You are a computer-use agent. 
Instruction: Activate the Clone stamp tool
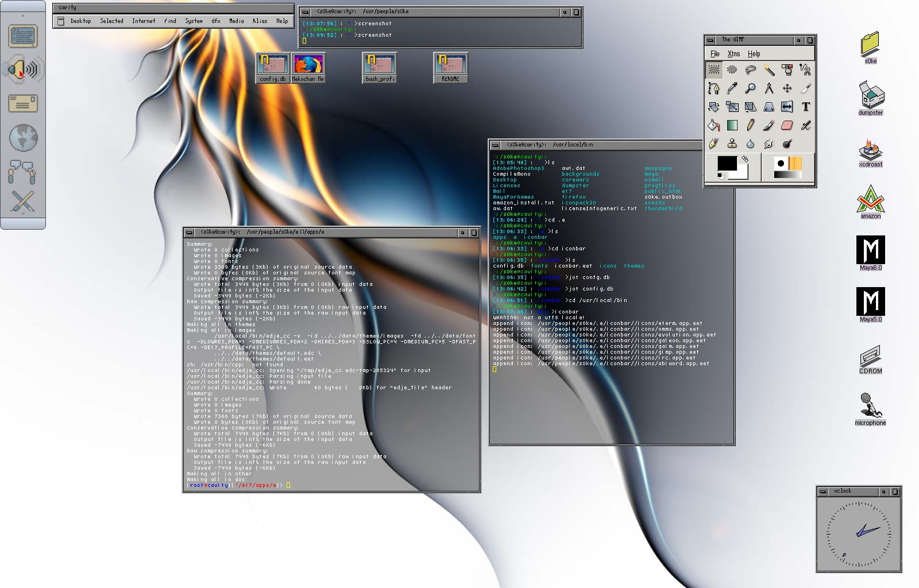click(x=732, y=144)
